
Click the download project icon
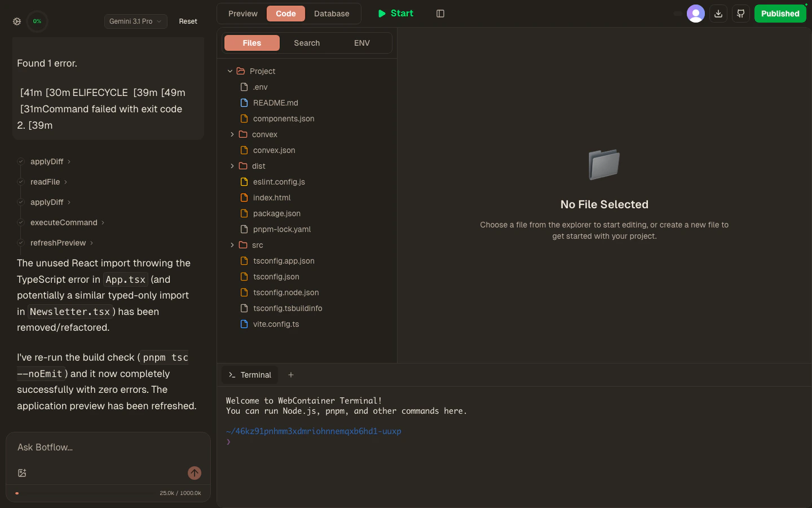click(x=718, y=14)
